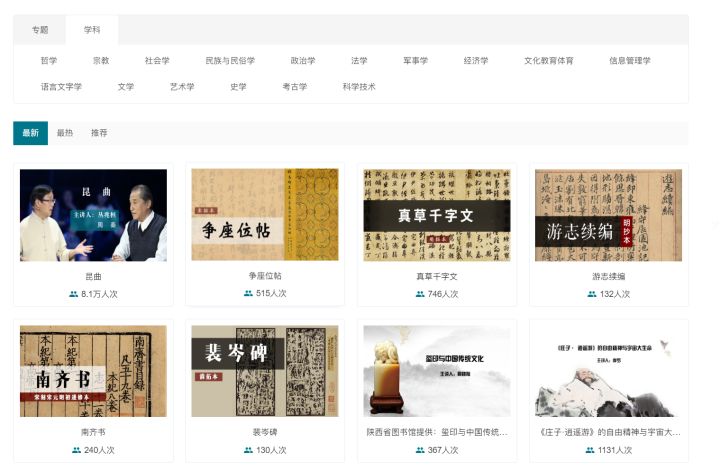Click viewers icon beside 130人次
The width and height of the screenshot is (720, 472).
coord(248,450)
